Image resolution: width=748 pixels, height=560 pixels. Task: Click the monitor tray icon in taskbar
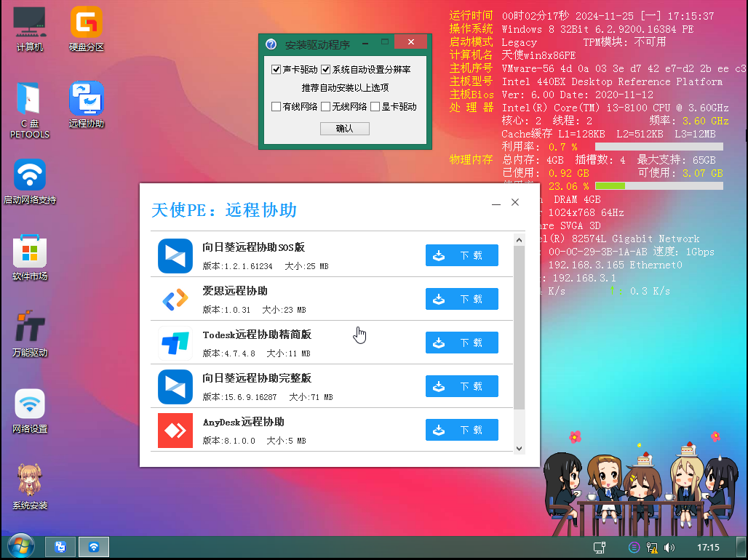[599, 548]
